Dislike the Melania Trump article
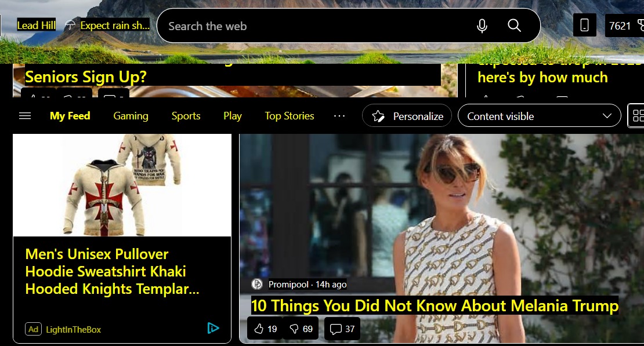Viewport: 644px width, 346px height. point(301,329)
